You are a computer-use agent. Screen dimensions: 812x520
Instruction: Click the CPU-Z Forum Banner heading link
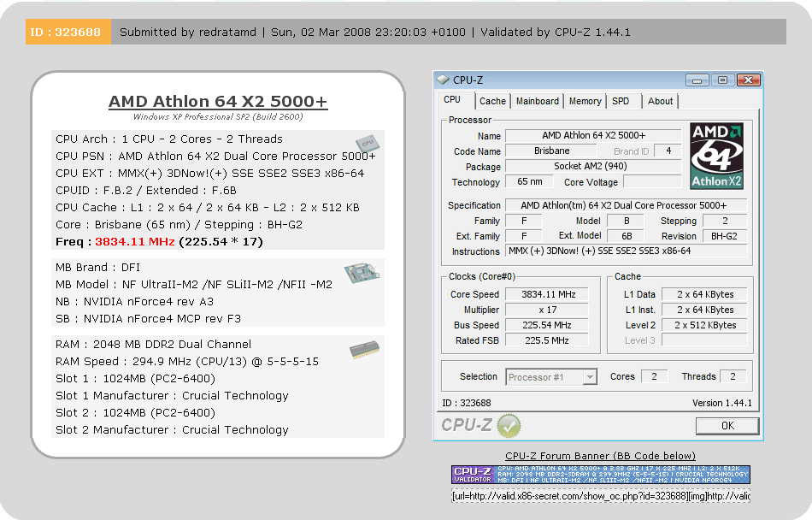pos(600,456)
